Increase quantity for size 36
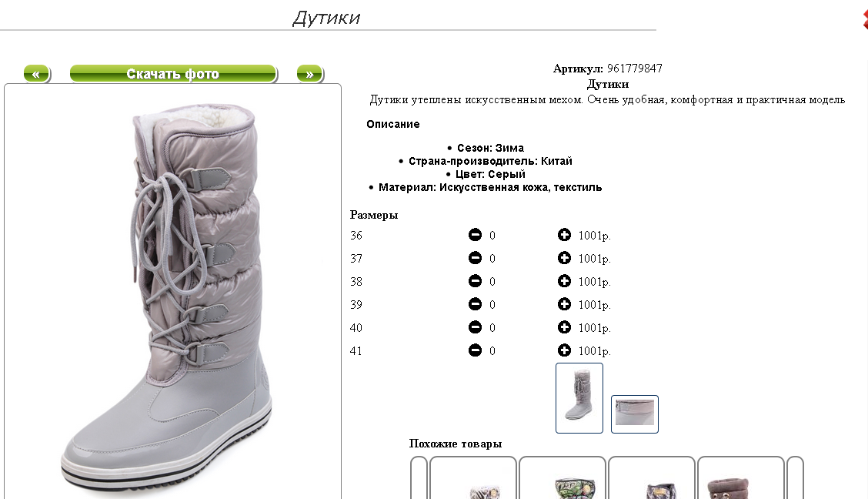The height and width of the screenshot is (499, 868). 564,235
